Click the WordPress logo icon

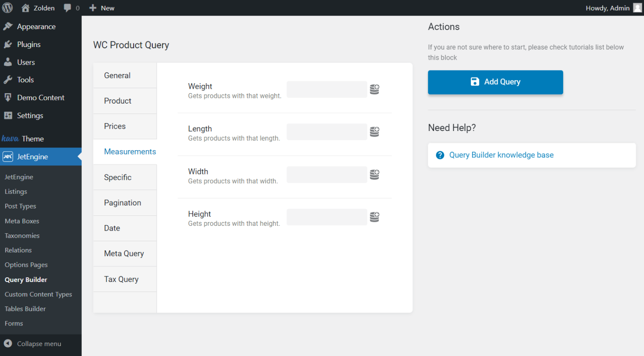pyautogui.click(x=7, y=8)
